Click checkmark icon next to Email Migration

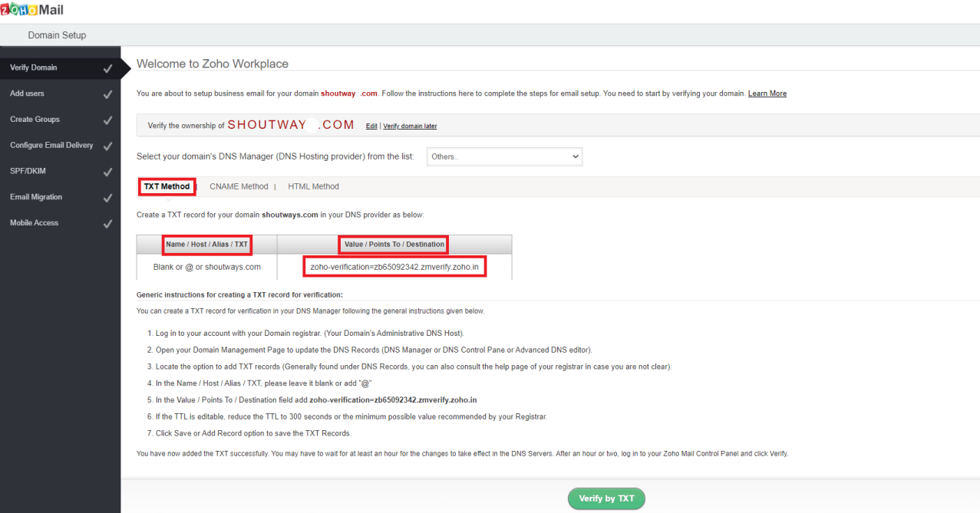tap(107, 198)
